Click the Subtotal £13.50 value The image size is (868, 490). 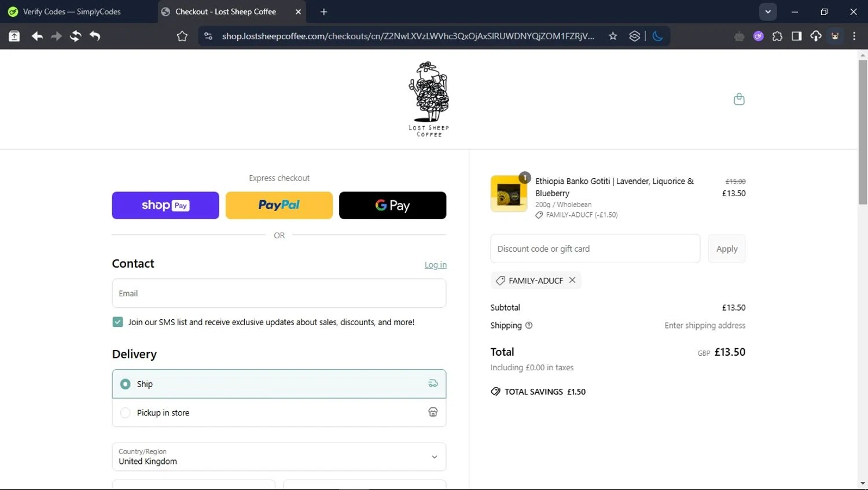[734, 308]
